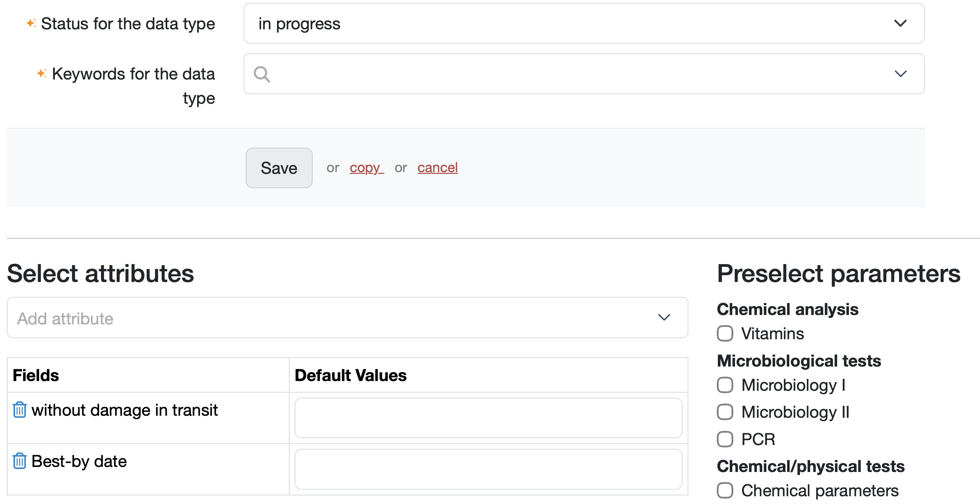The width and height of the screenshot is (980, 504).
Task: Check the Vitamins parameter
Action: pyautogui.click(x=725, y=334)
